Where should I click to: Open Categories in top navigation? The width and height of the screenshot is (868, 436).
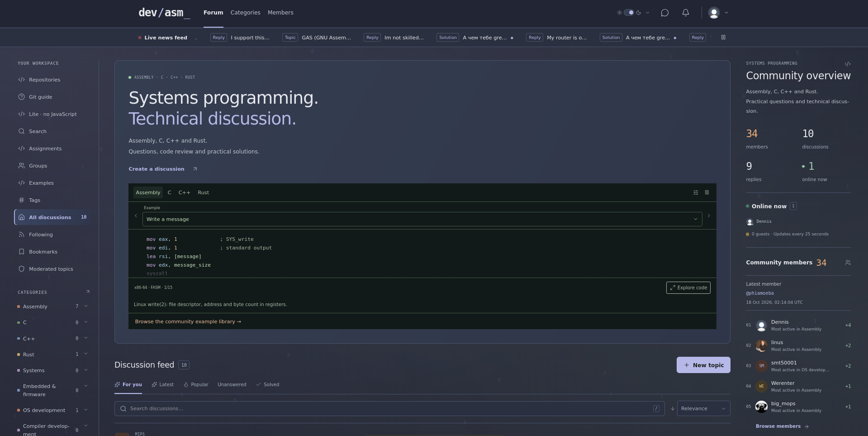[x=245, y=13]
